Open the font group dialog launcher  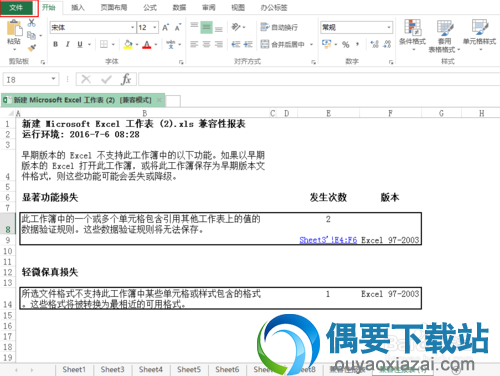click(x=181, y=62)
